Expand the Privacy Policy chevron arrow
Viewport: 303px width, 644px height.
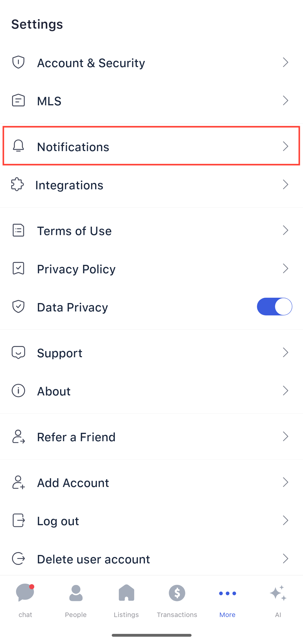(285, 268)
